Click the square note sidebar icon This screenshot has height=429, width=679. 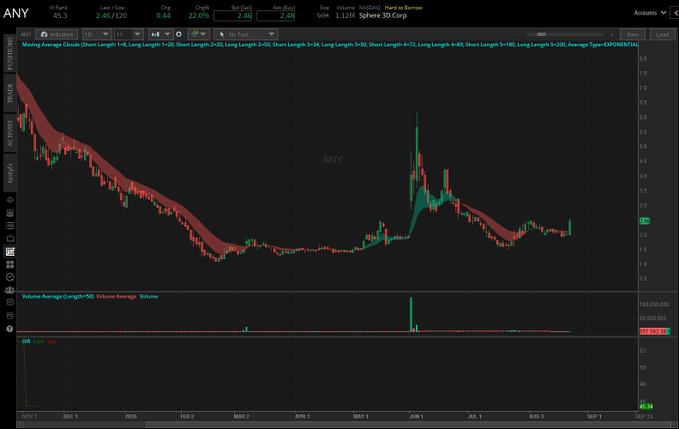pos(10,316)
